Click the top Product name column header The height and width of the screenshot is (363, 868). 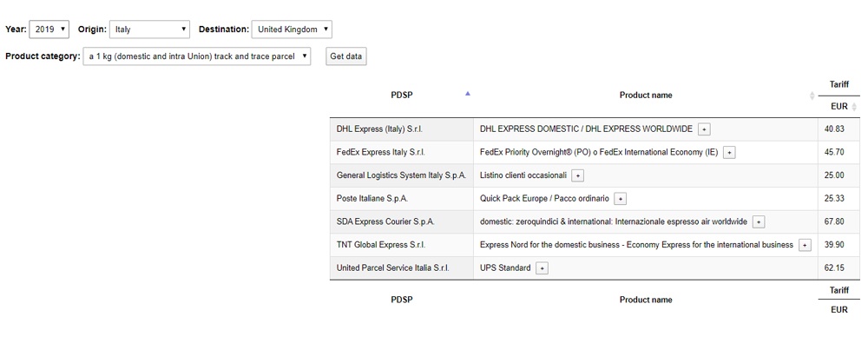(x=646, y=96)
